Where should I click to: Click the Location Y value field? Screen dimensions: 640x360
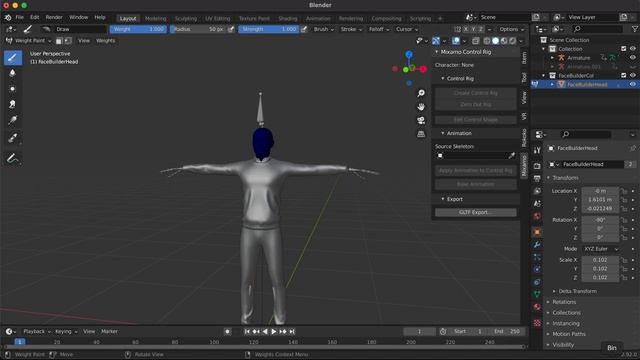600,200
